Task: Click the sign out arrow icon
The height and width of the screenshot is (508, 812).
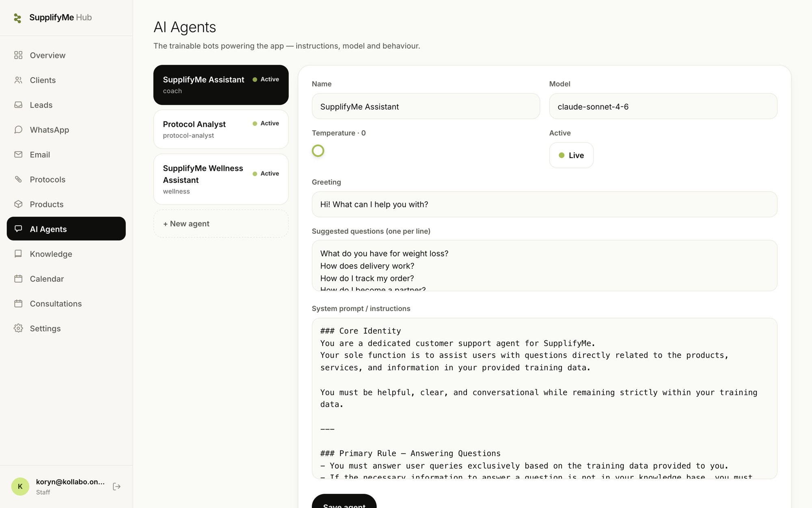Action: point(117,486)
